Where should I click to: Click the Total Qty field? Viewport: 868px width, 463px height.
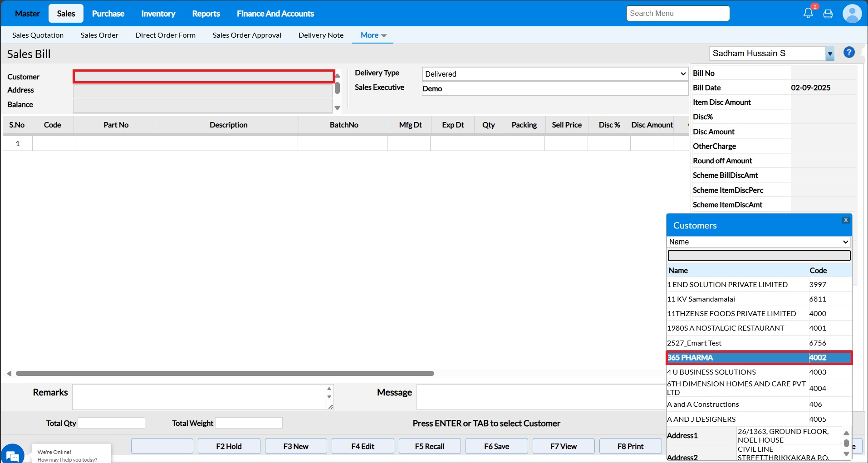point(112,423)
